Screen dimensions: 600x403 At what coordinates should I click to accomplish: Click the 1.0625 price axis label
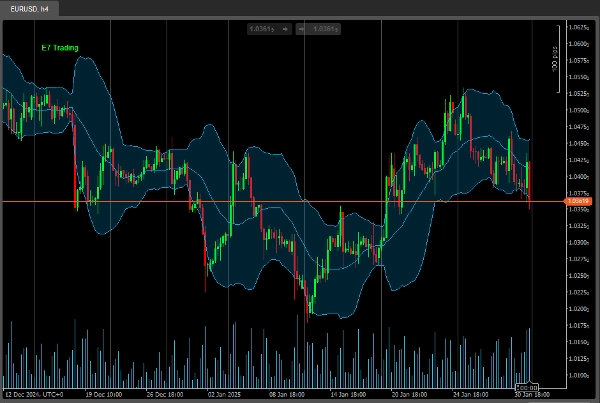pos(578,27)
